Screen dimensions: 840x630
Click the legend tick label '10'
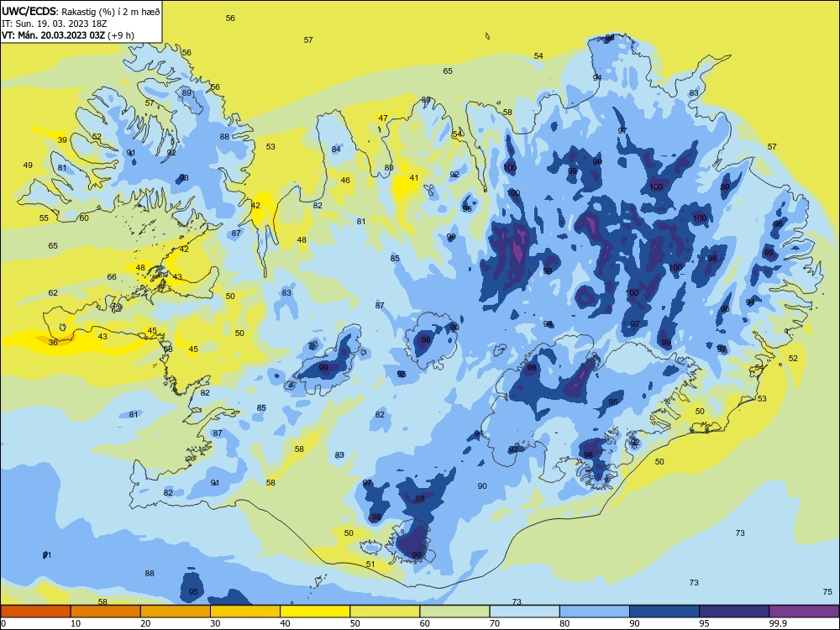pos(76,623)
